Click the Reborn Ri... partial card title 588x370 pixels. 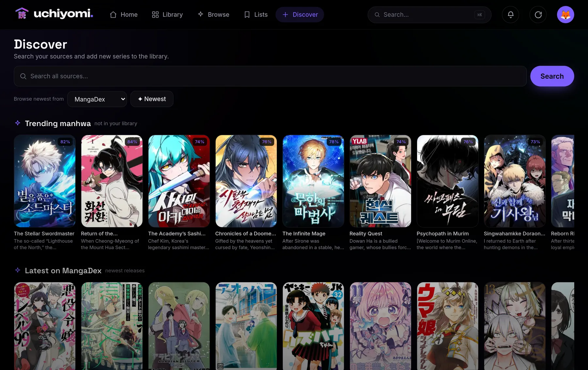563,233
